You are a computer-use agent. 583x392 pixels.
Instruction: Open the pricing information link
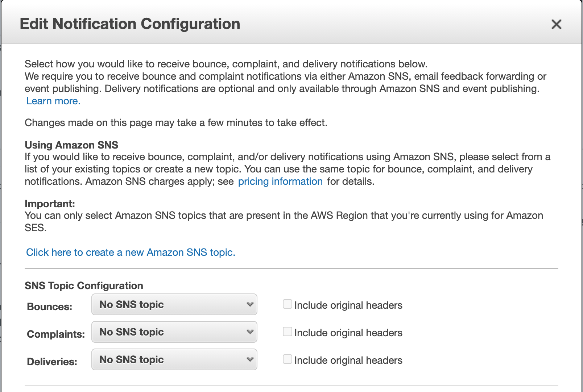(280, 182)
